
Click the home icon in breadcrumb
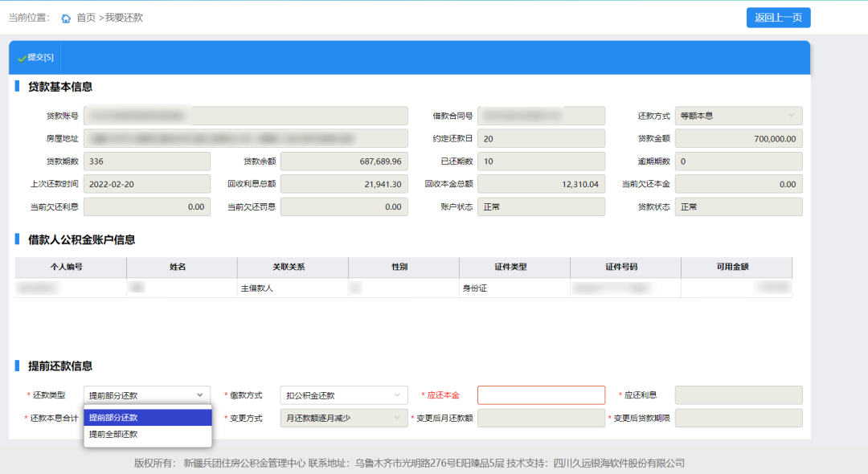pyautogui.click(x=66, y=18)
